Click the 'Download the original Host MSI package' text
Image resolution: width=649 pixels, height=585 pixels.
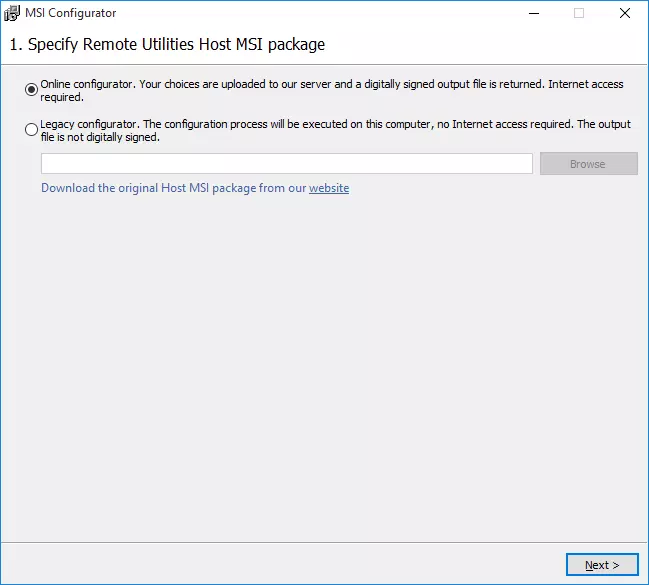click(x=149, y=188)
